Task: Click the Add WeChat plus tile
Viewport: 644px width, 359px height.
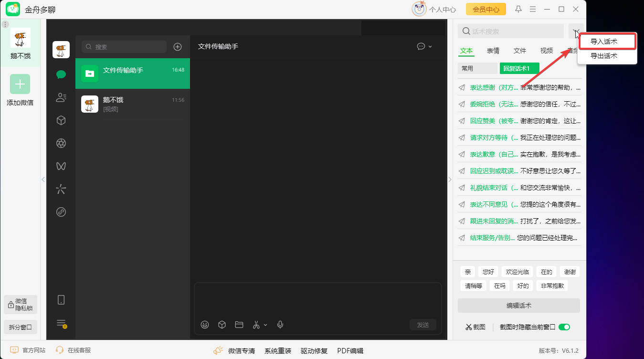Action: click(20, 84)
